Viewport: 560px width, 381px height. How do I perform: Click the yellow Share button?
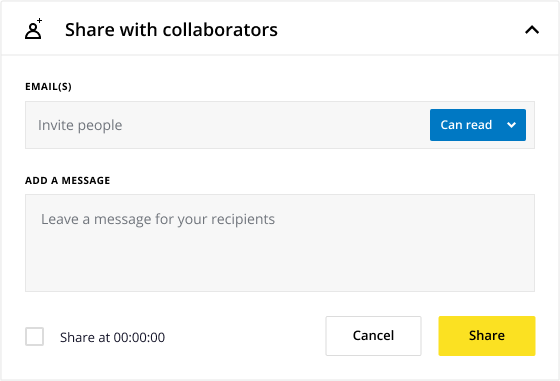pos(487,336)
